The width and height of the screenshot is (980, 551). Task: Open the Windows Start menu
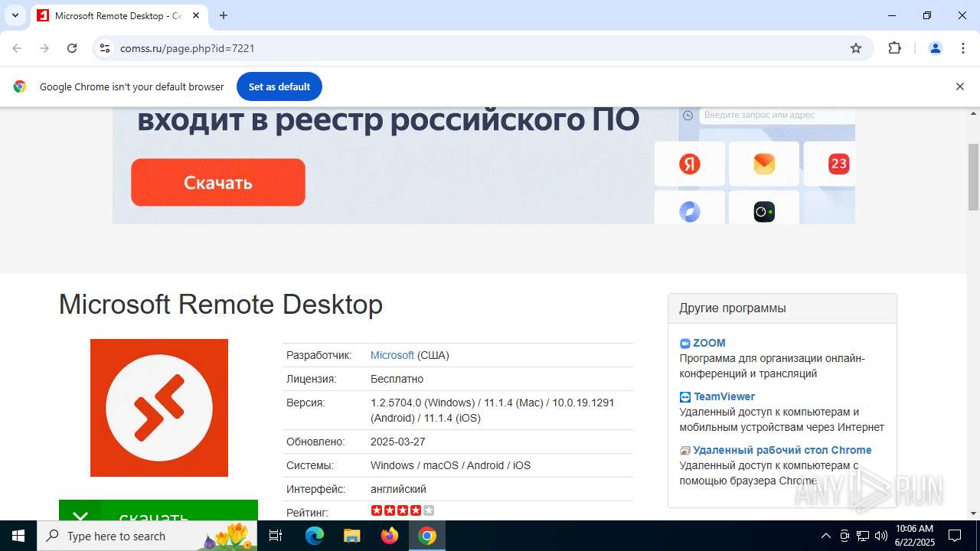pyautogui.click(x=18, y=536)
